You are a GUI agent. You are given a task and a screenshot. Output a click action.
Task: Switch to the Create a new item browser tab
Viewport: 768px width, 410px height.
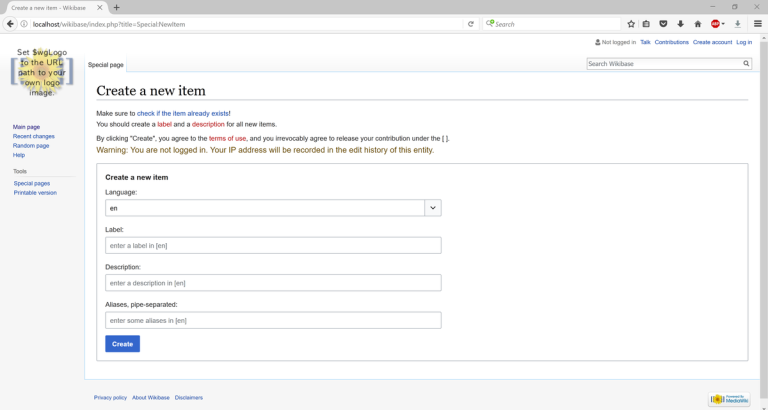[50, 7]
